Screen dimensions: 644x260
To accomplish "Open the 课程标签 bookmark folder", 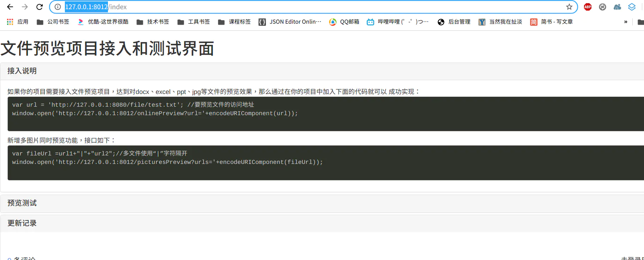I will 235,22.
